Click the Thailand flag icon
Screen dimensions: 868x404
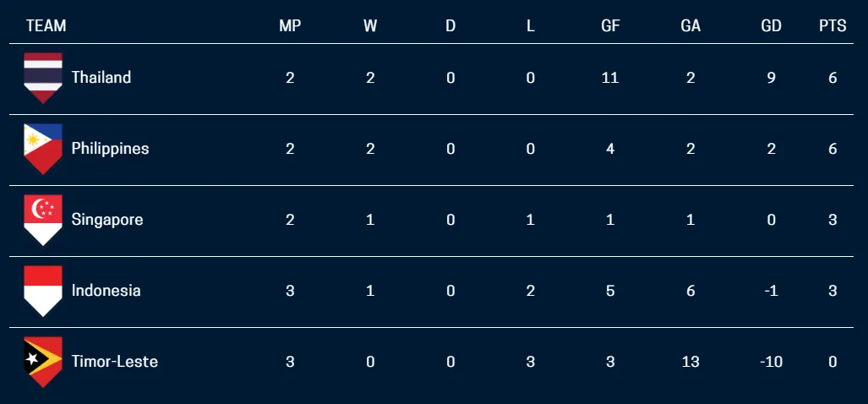(43, 78)
